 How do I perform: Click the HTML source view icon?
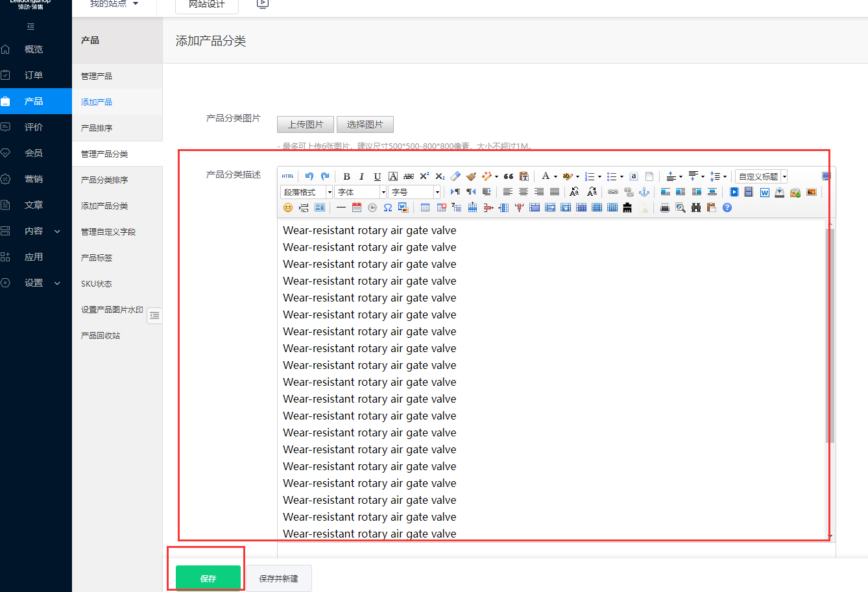click(287, 176)
